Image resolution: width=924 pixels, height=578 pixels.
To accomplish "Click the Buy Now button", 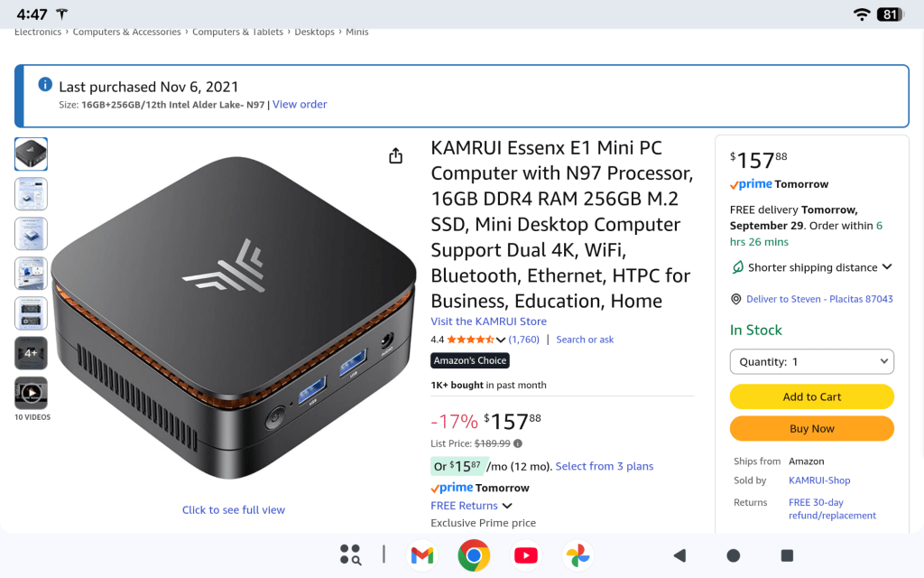I will coord(811,429).
